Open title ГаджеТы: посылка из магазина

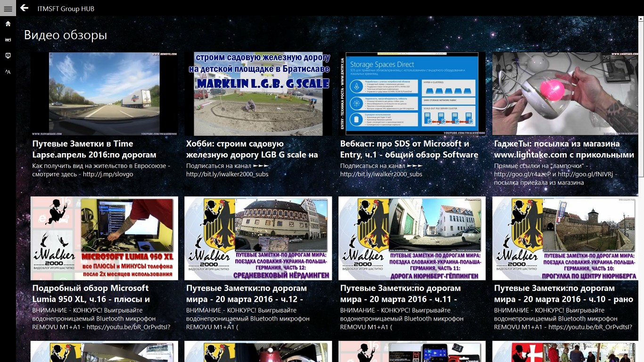564,149
